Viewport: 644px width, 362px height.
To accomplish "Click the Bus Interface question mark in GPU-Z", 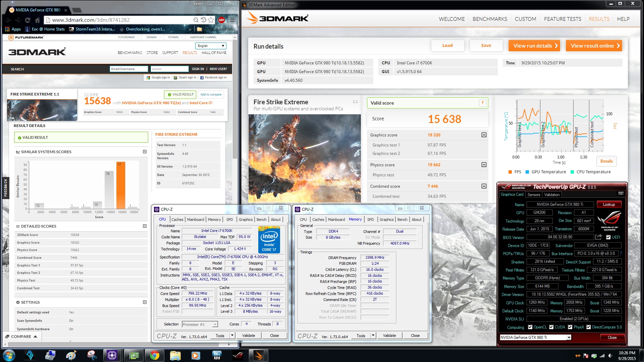I will click(621, 253).
